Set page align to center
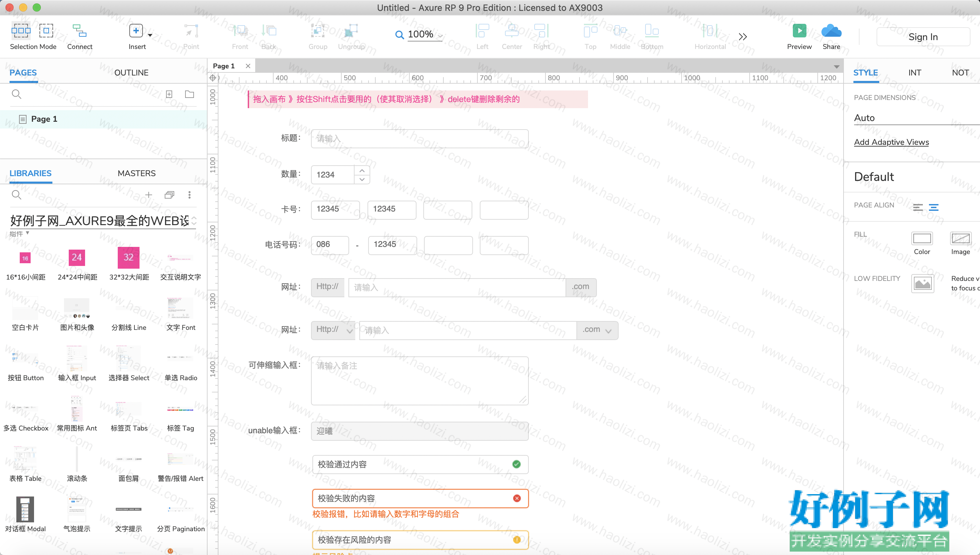 pos(933,207)
